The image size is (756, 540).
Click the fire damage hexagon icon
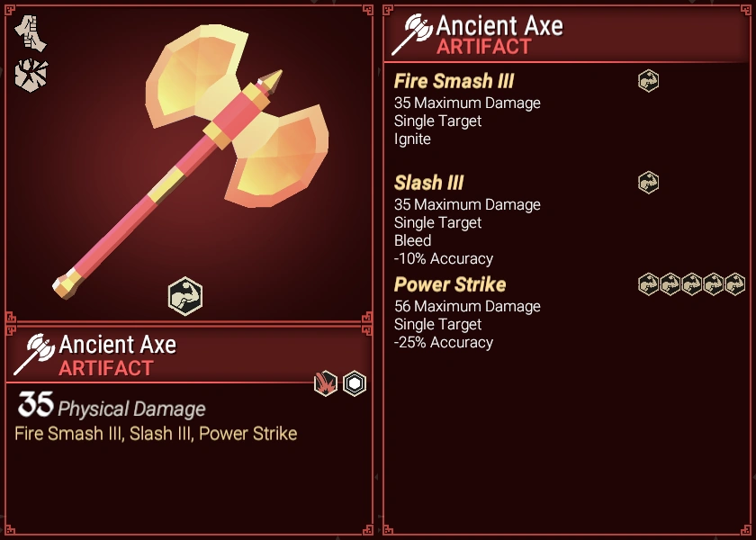click(x=326, y=383)
